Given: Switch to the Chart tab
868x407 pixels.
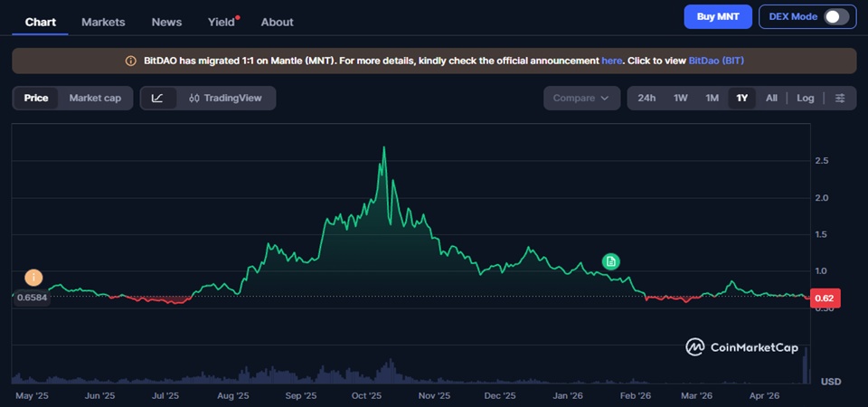Looking at the screenshot, I should [41, 22].
